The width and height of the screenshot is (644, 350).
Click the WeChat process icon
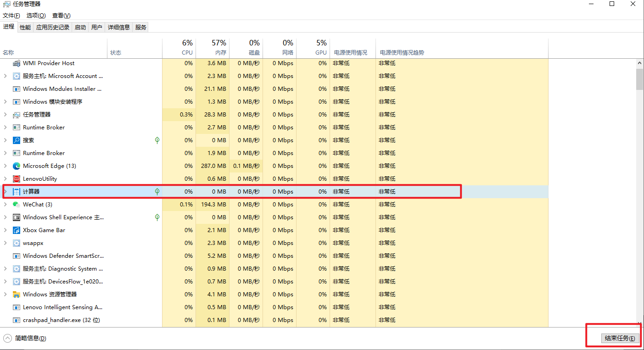(x=17, y=205)
